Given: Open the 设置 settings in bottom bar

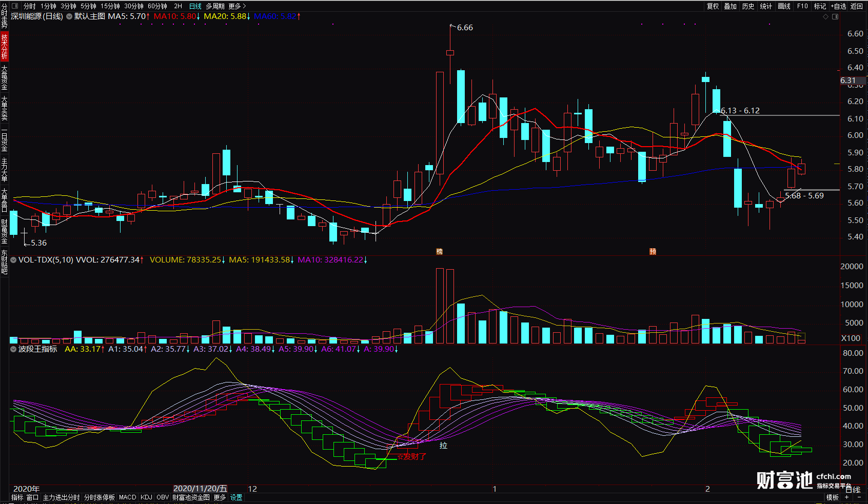Looking at the screenshot, I should pyautogui.click(x=236, y=497).
